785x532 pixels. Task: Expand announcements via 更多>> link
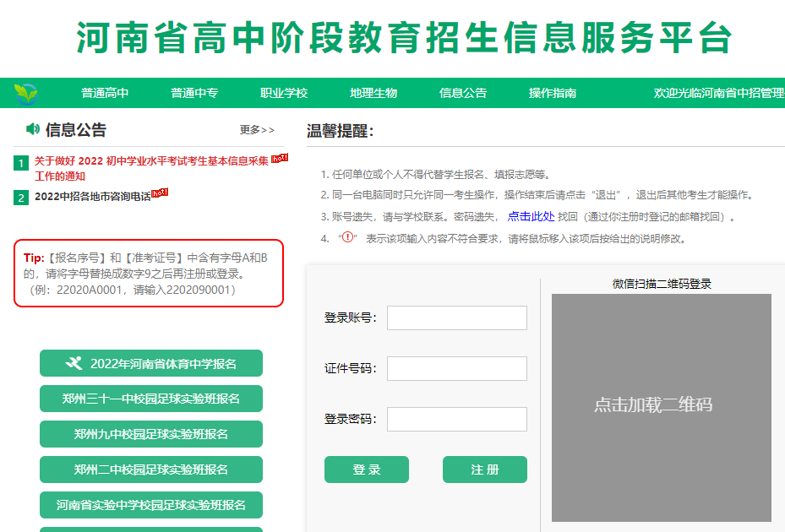(257, 130)
